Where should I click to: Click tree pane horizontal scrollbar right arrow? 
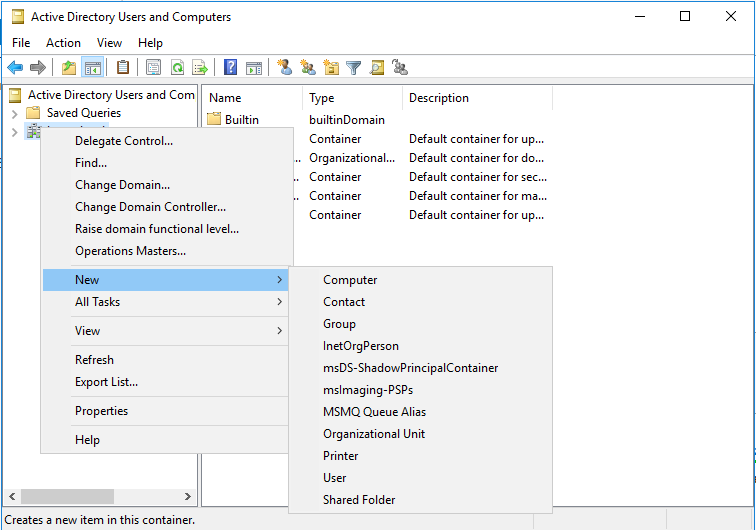tap(188, 496)
